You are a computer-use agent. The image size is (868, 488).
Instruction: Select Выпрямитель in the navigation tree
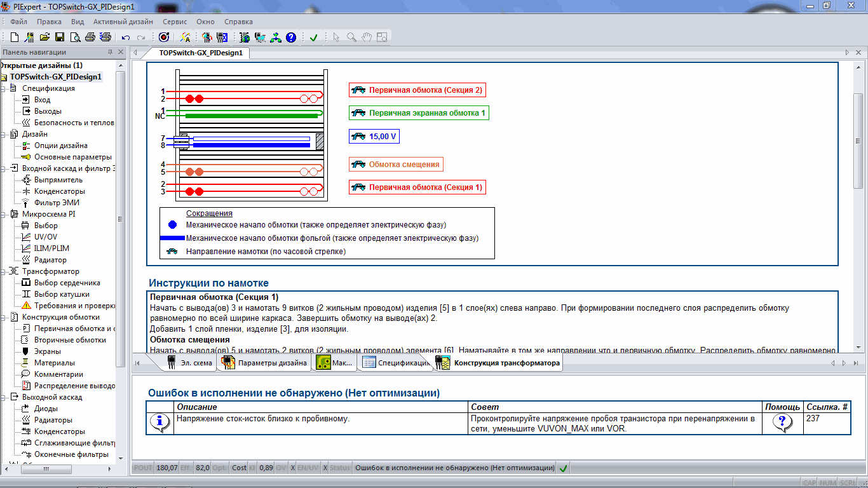58,180
